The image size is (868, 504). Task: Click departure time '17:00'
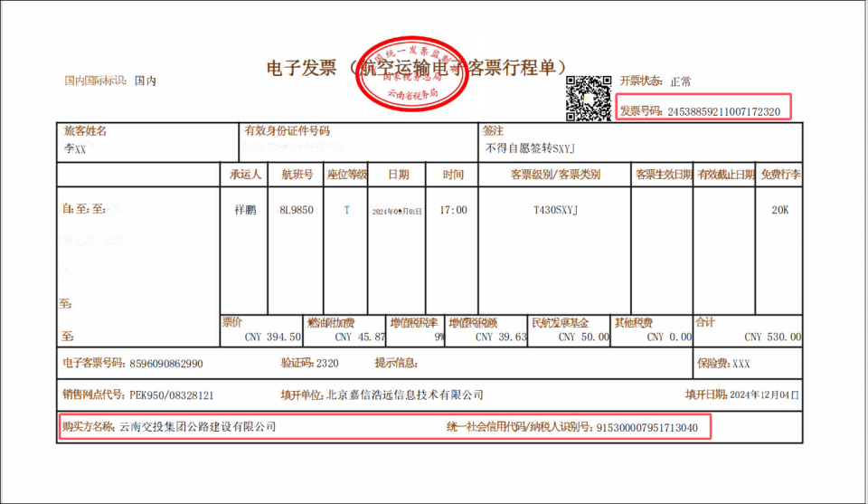453,210
